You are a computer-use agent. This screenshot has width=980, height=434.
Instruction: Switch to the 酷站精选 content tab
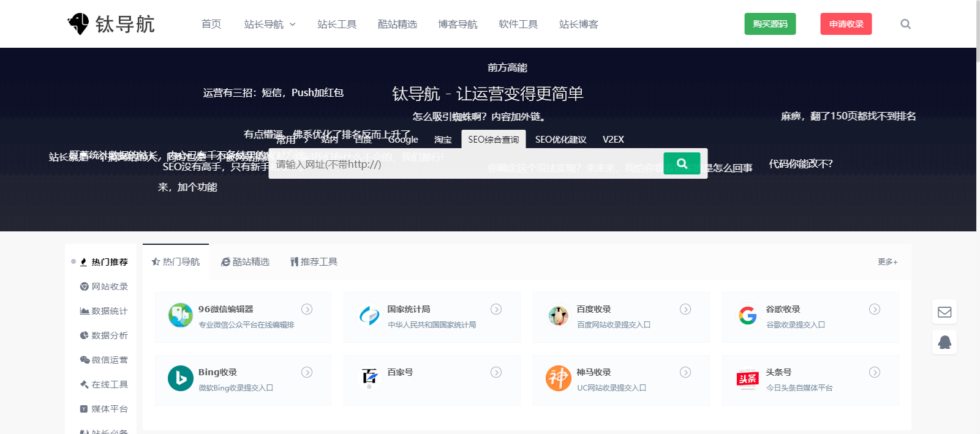tap(245, 261)
